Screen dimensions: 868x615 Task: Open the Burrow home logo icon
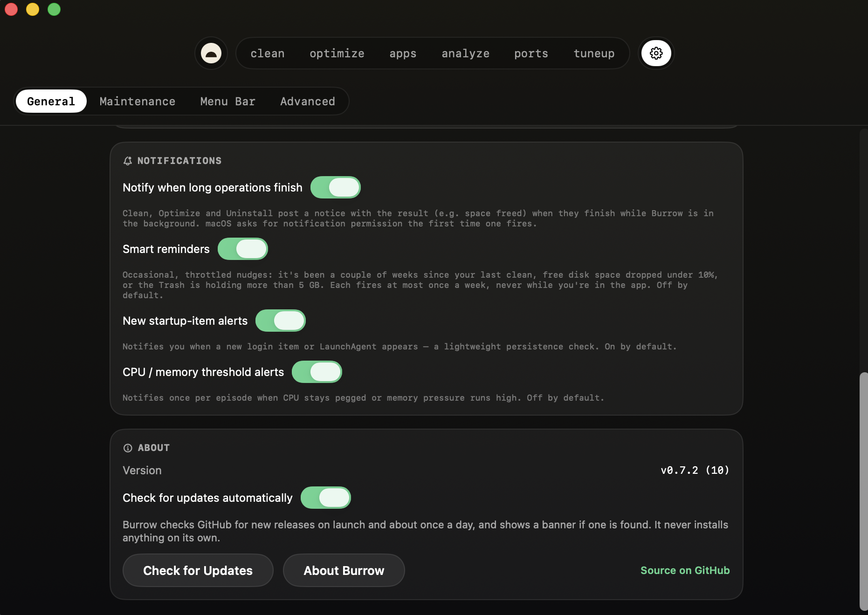(x=211, y=53)
